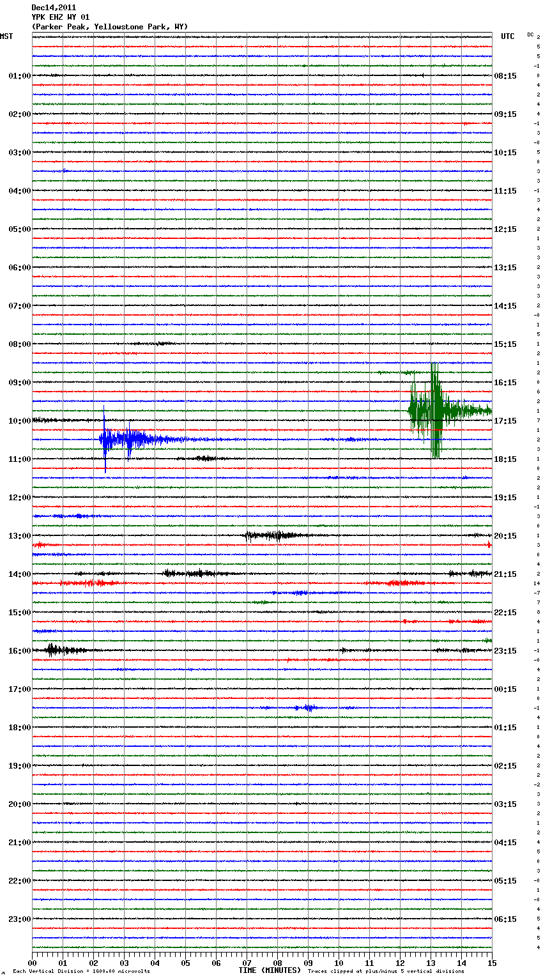The image size is (543, 980).
Task: Click minute '07' on the bottom axis
Action: point(247,963)
